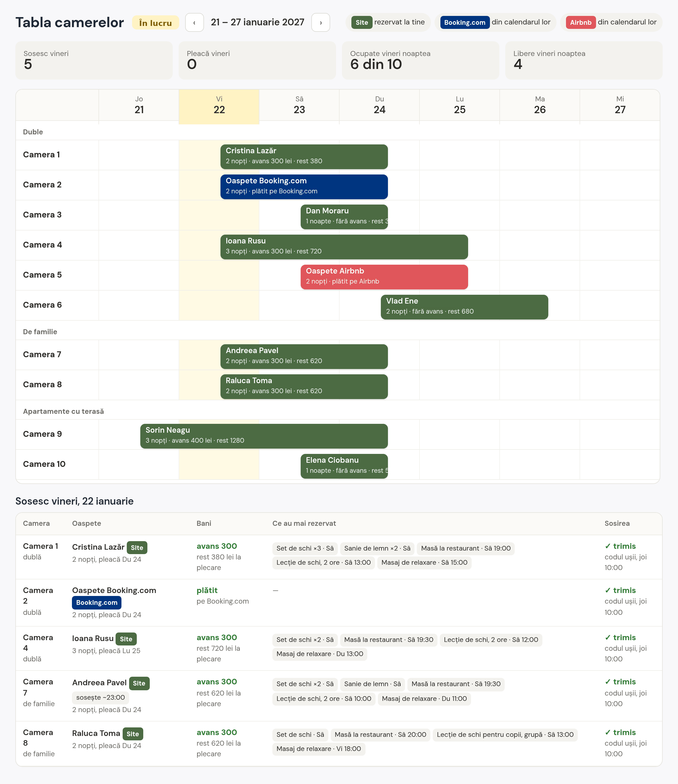Click the red Airbnb legend badge
The height and width of the screenshot is (784, 678).
(581, 22)
